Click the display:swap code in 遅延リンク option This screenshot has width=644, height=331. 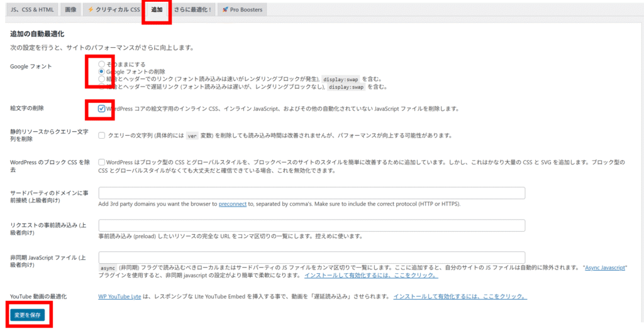click(347, 87)
